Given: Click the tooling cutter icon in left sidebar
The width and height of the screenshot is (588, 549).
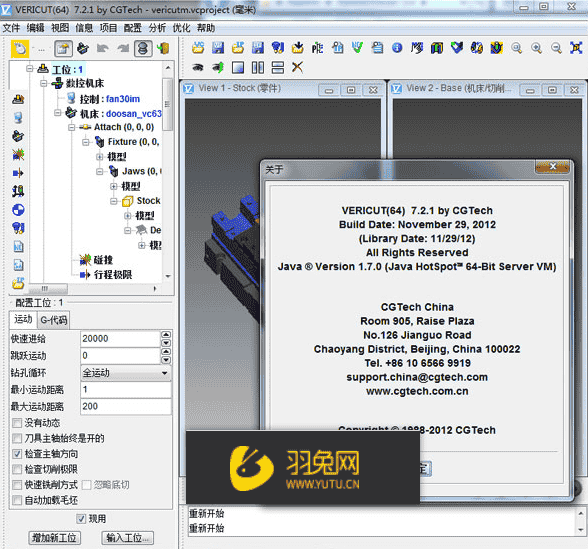Looking at the screenshot, I should tap(18, 228).
